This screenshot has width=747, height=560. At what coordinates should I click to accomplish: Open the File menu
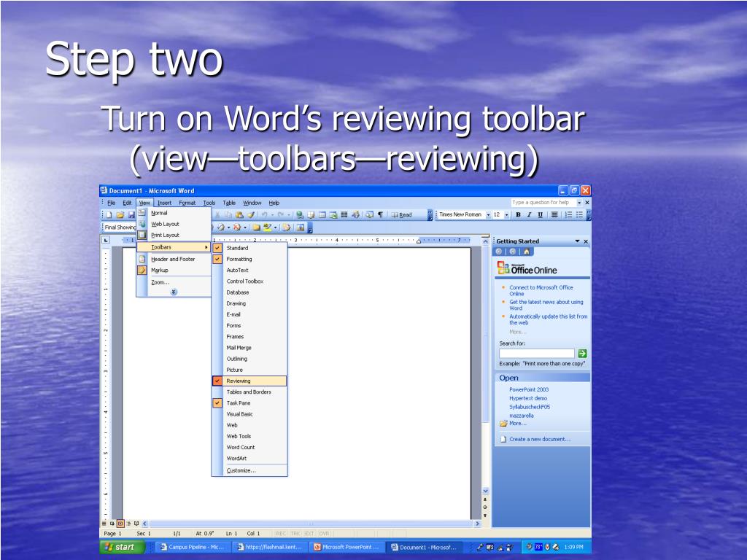click(x=111, y=203)
